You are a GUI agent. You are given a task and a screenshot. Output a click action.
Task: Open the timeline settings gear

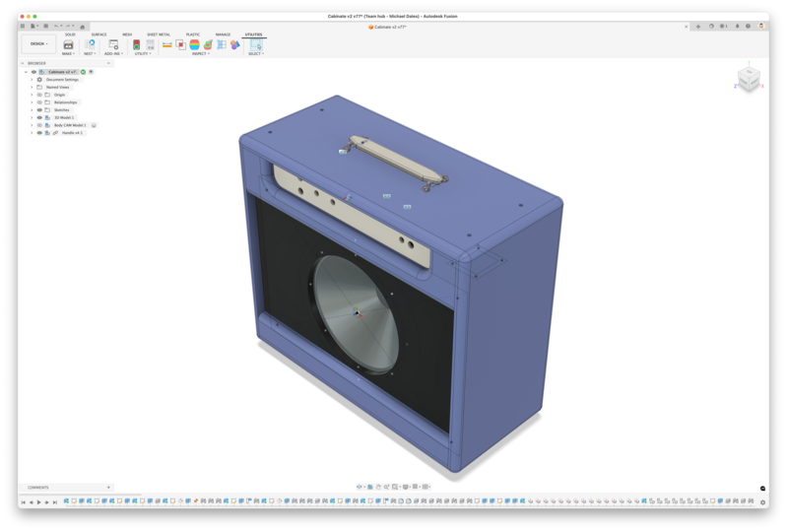[x=763, y=501]
